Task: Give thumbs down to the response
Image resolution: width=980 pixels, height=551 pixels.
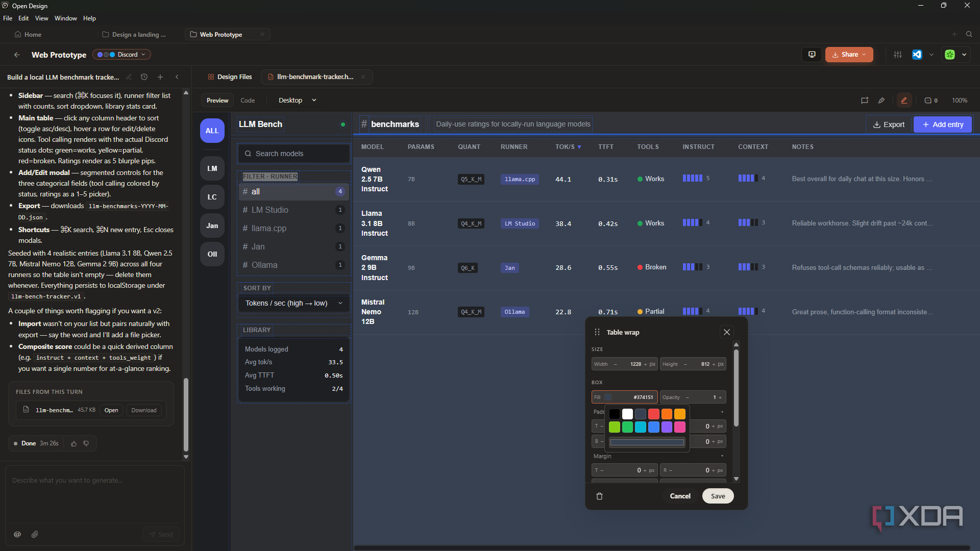Action: [x=86, y=444]
